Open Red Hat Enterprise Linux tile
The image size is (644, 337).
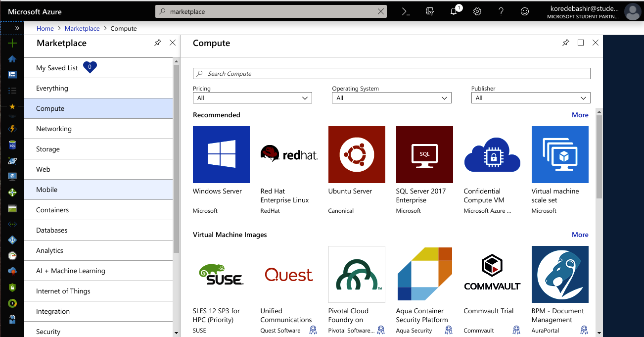(x=289, y=170)
